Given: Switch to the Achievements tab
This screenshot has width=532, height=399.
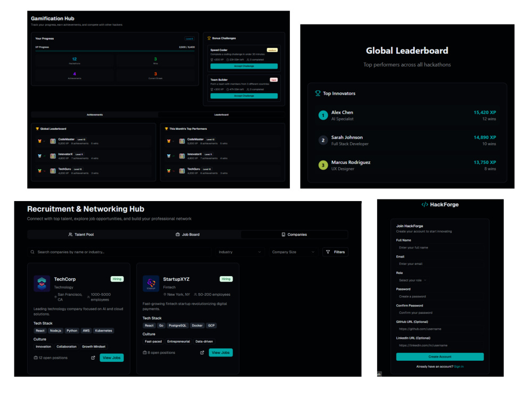Looking at the screenshot, I should click(x=95, y=115).
